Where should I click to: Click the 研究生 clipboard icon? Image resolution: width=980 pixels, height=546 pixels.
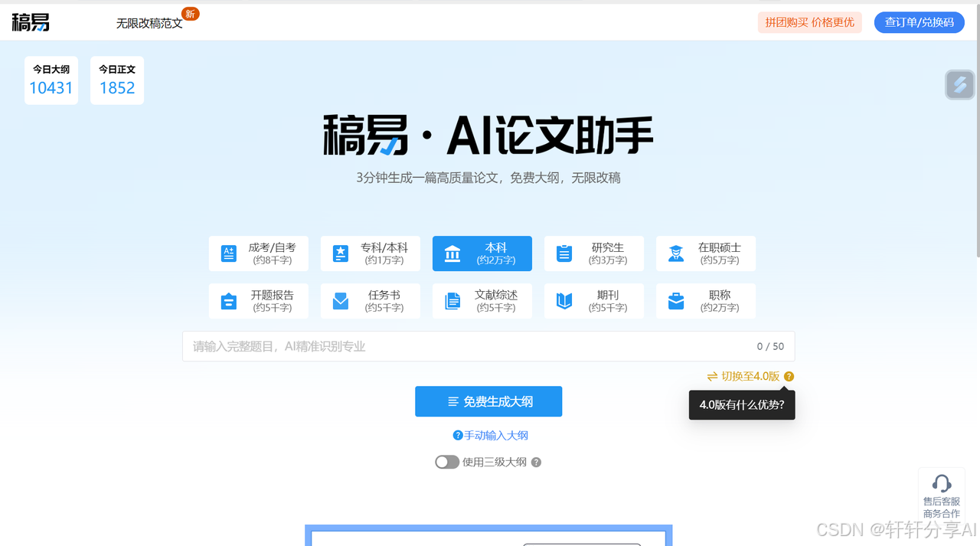(x=564, y=254)
